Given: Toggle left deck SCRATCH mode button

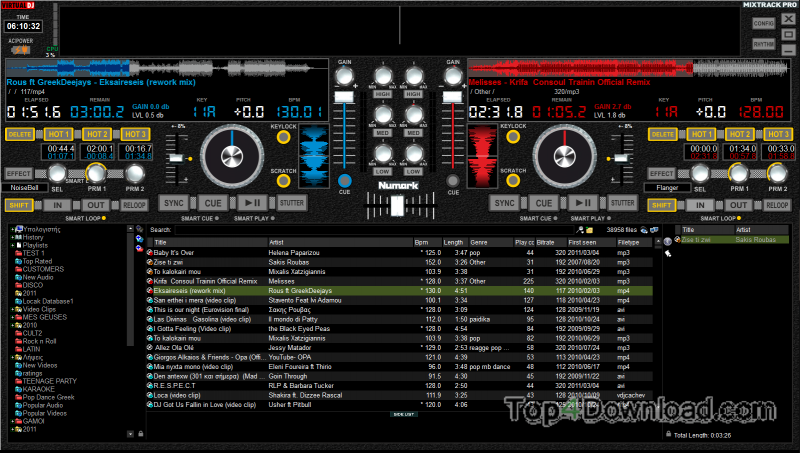Looking at the screenshot, I should coord(283,181).
